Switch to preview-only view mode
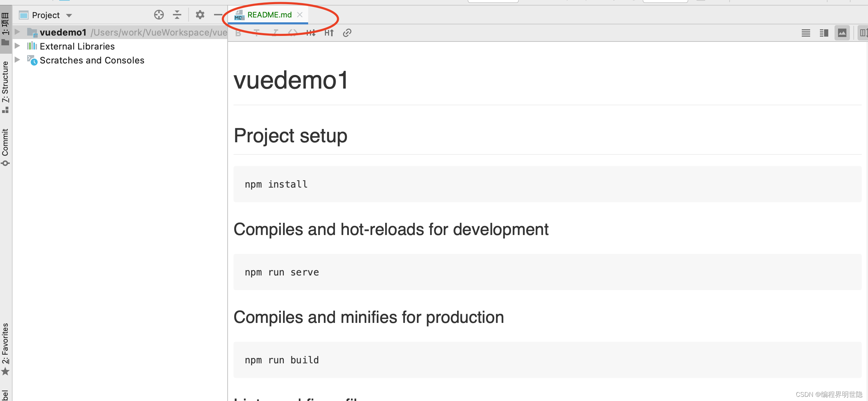Screen dimensions: 868x401 tap(842, 33)
